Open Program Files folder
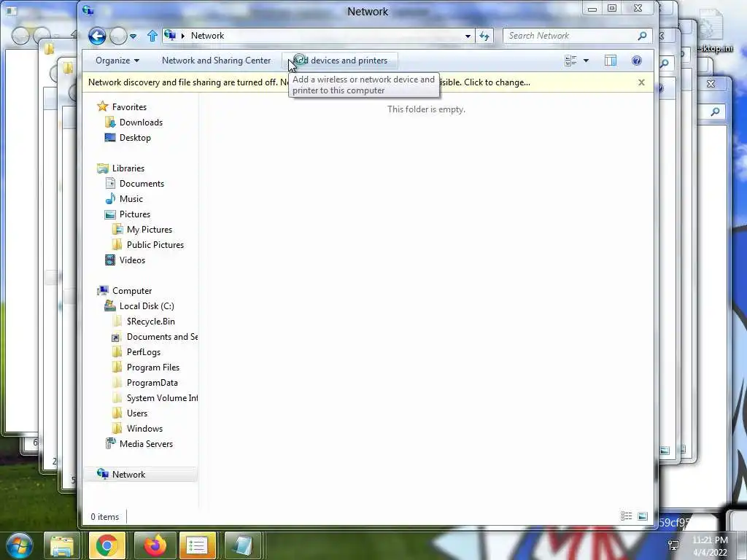The width and height of the screenshot is (747, 560). (153, 367)
